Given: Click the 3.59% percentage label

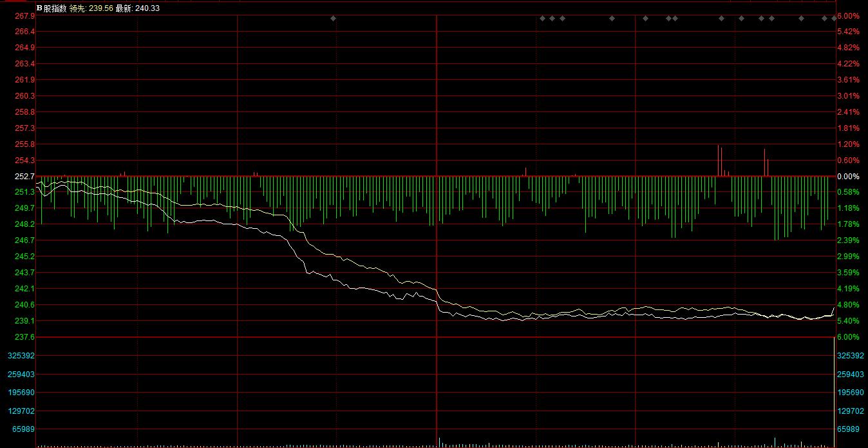Looking at the screenshot, I should pos(848,273).
